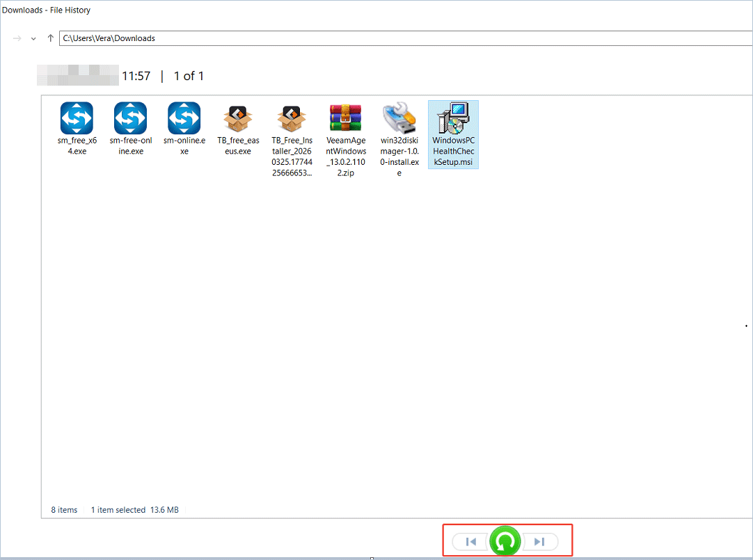Click the address bar path field
The width and height of the screenshot is (753, 560).
pyautogui.click(x=406, y=38)
